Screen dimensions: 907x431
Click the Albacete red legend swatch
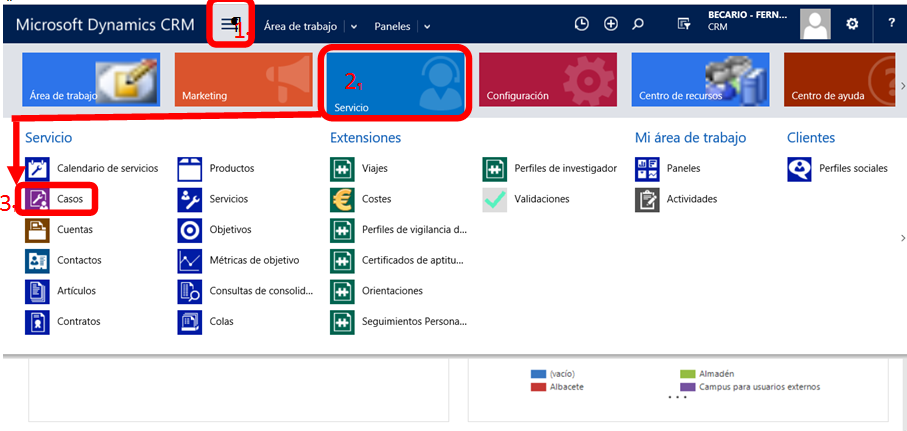coord(538,387)
